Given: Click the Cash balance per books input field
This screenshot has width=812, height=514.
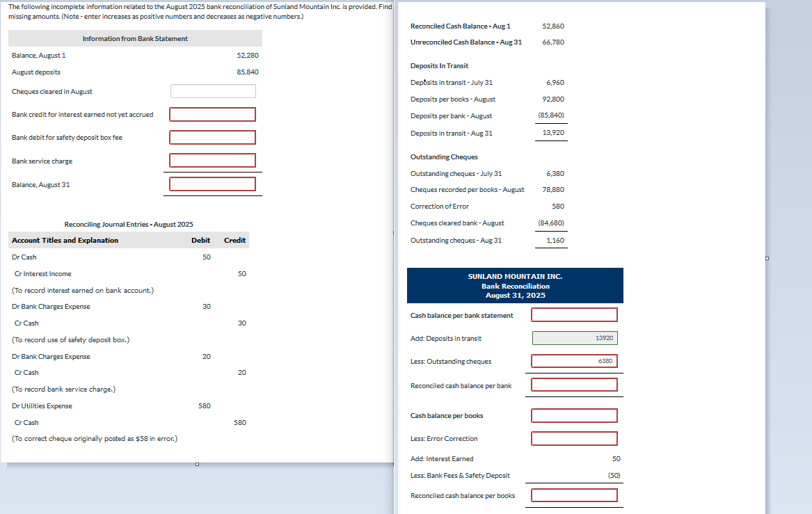Looking at the screenshot, I should tap(574, 416).
